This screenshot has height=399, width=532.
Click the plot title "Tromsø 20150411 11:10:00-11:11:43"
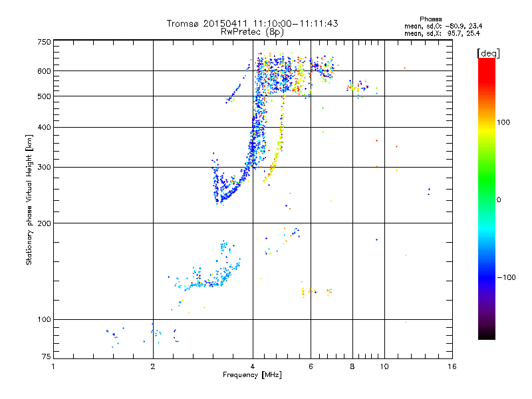[x=252, y=23]
